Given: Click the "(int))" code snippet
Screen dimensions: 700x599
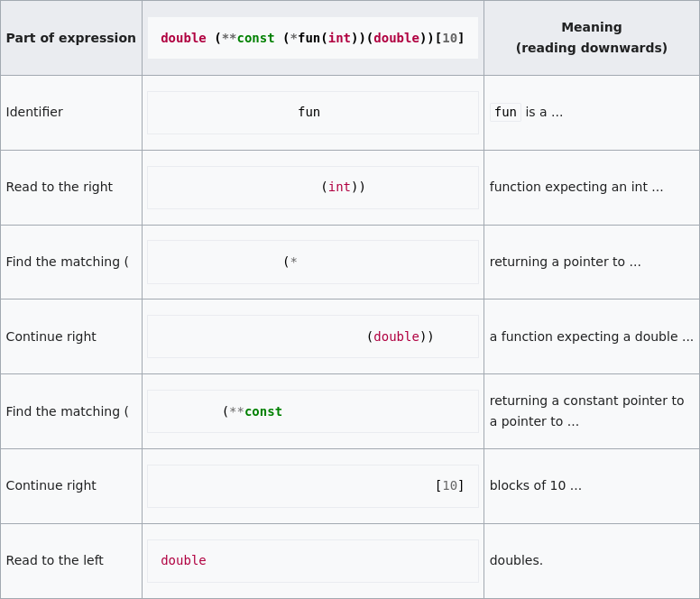Looking at the screenshot, I should pos(343,187).
